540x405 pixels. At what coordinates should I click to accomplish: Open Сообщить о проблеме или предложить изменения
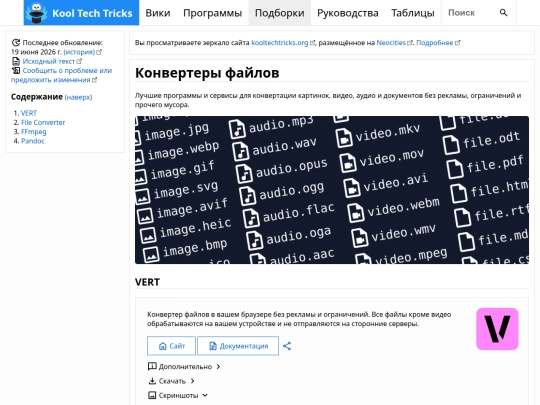coord(61,75)
